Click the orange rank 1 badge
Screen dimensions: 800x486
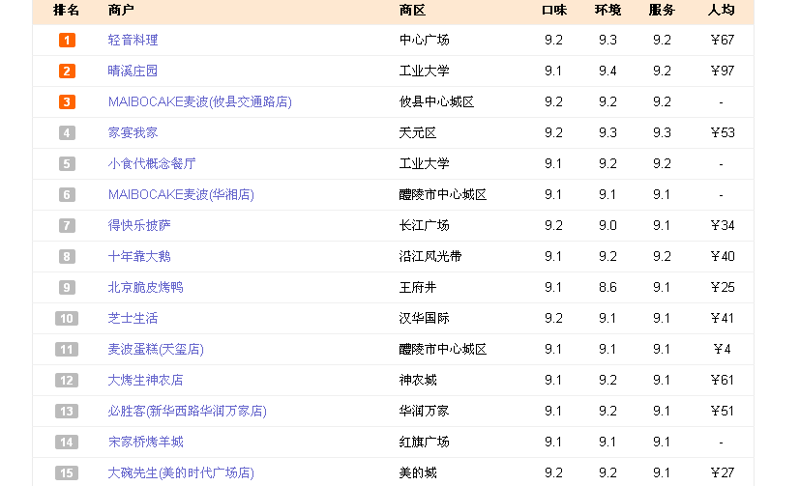[67, 40]
